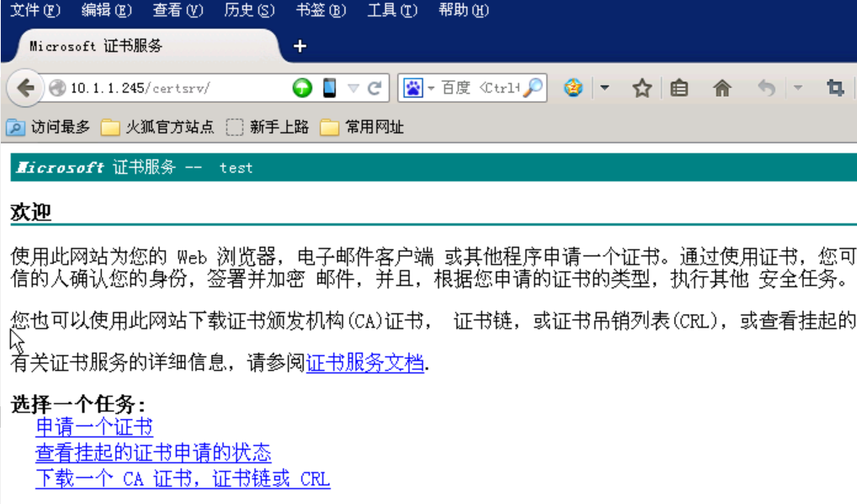Viewport: 857px width, 504px height.
Task: Click the undo curved arrow icon
Action: [766, 88]
